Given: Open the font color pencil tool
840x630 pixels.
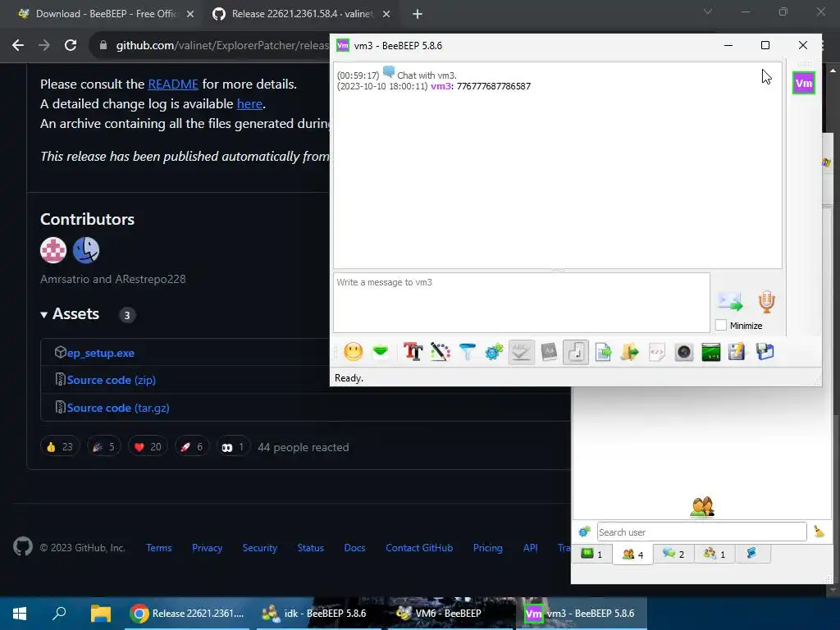Looking at the screenshot, I should pyautogui.click(x=441, y=352).
